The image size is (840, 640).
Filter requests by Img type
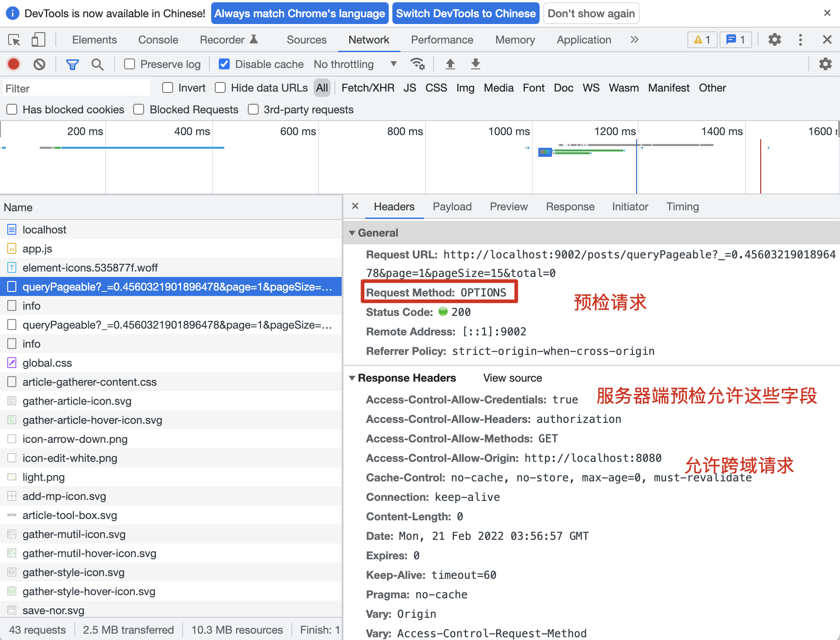pyautogui.click(x=465, y=88)
